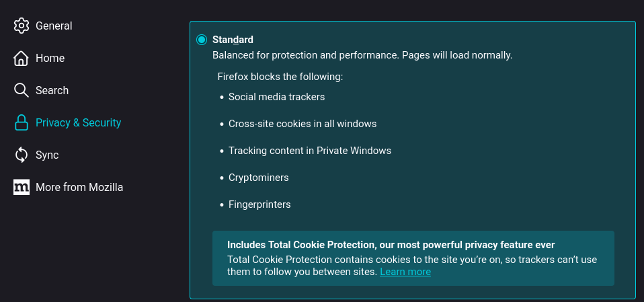Switch to Privacy & Security category
Viewport: 644px width, 302px height.
point(78,123)
